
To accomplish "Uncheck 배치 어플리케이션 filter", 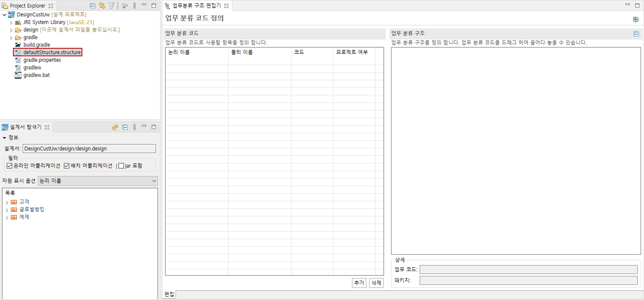I will pyautogui.click(x=67, y=166).
